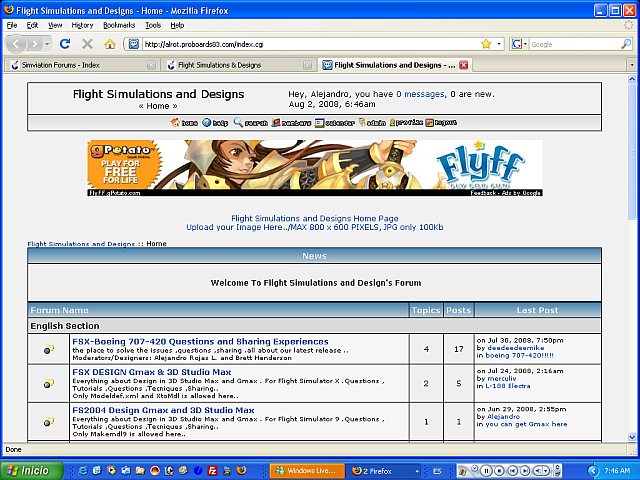Open the deedeedeemike user profile link

[x=516, y=348]
